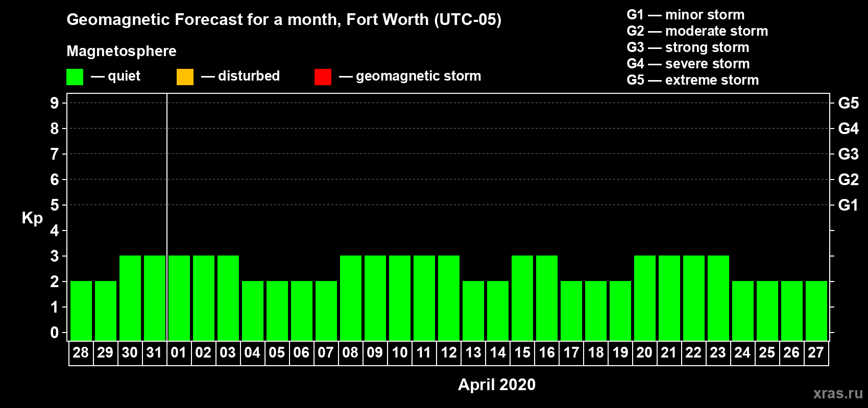Click the date cell 13

click(x=473, y=353)
